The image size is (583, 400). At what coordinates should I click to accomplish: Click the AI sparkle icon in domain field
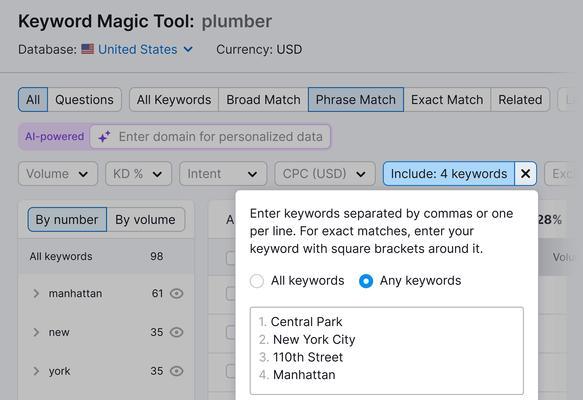tap(104, 137)
